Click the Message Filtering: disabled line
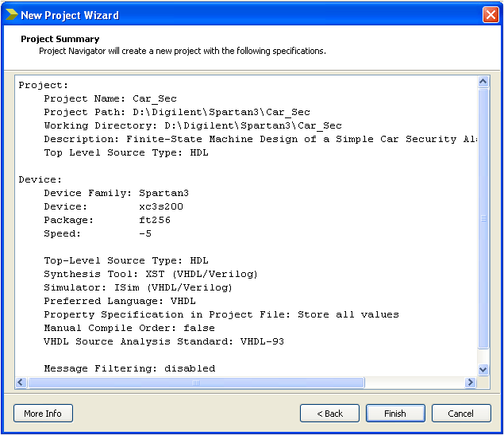 coord(129,368)
